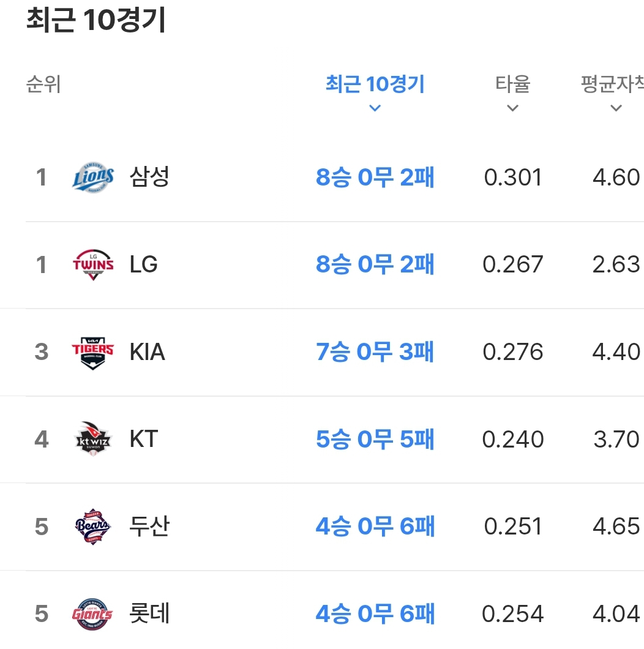Click the KIA Tigers team logo
This screenshot has height=649, width=644.
point(93,352)
